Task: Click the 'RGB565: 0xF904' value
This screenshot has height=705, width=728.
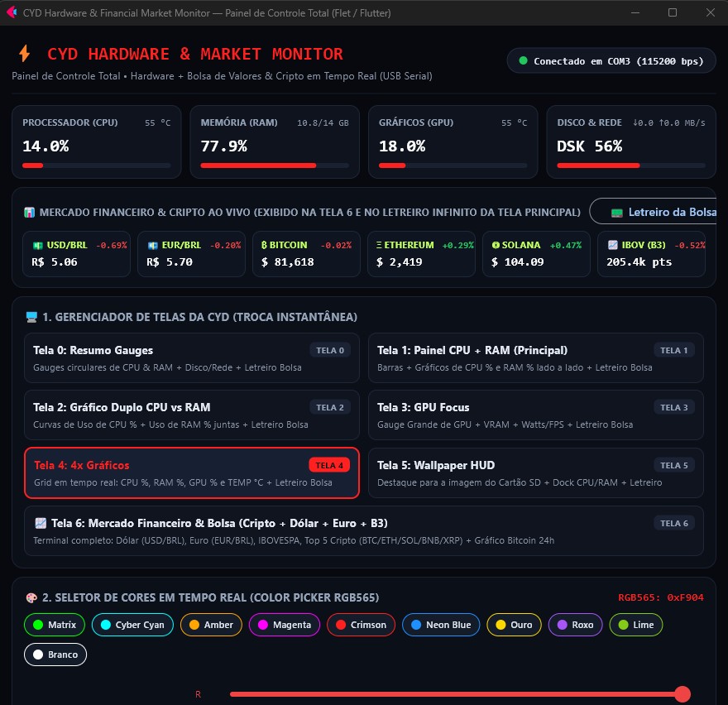Action: click(x=661, y=597)
